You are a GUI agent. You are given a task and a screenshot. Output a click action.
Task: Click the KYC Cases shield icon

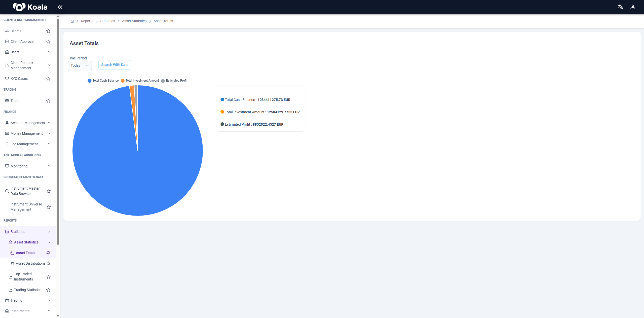[x=7, y=79]
